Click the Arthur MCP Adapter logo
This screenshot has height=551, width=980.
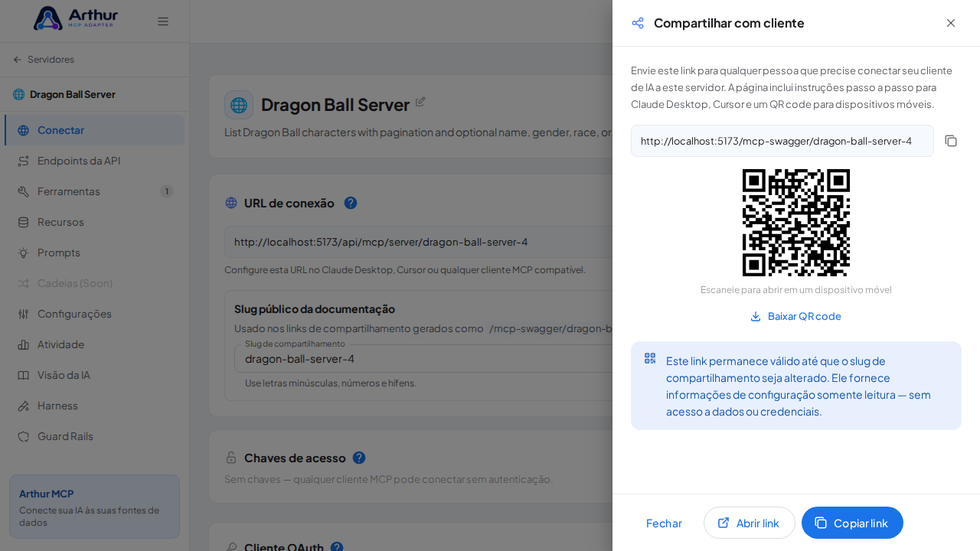click(76, 18)
